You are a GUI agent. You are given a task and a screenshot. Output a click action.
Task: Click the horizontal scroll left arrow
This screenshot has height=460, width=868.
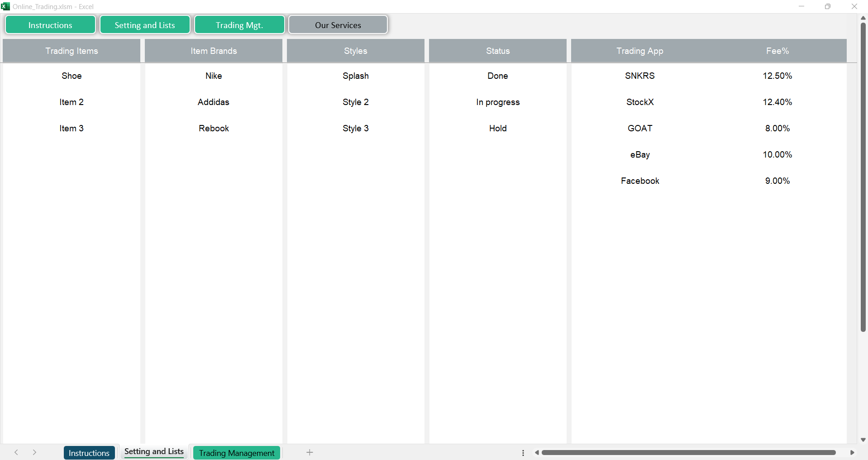coord(537,452)
